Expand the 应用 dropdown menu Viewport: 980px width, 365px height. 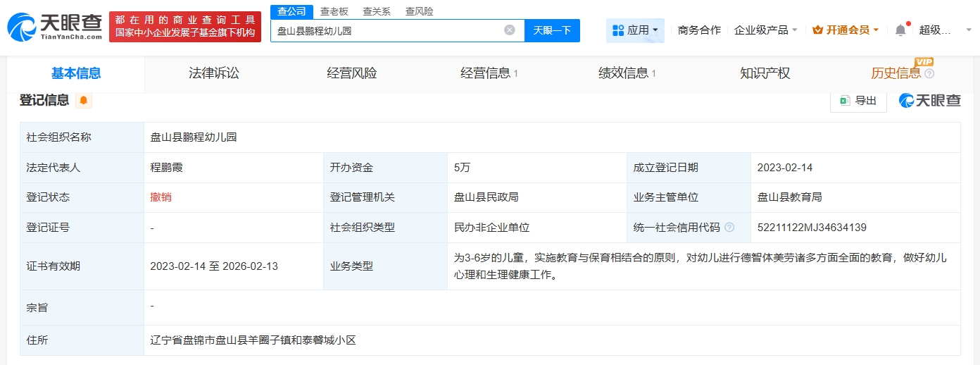pyautogui.click(x=636, y=30)
